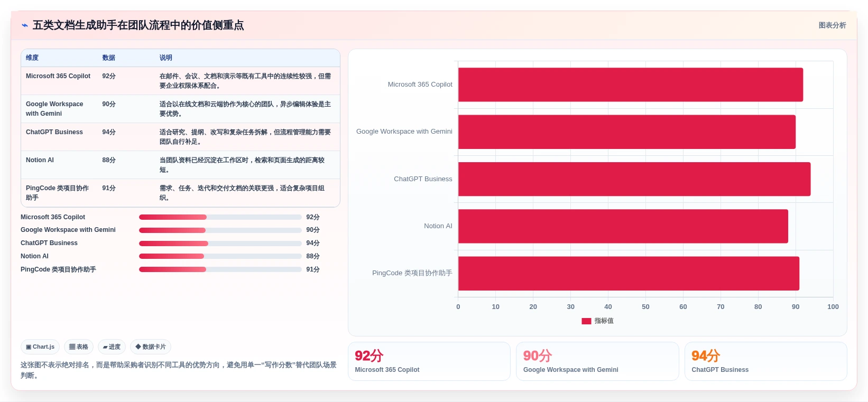
Task: Click the description starting 适合以在线文档
Action: point(245,109)
